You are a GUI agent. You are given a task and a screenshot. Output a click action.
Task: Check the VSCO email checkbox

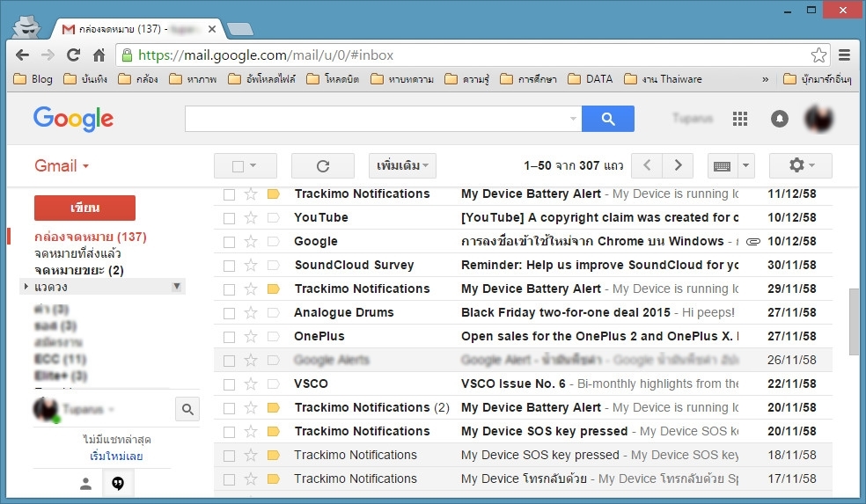coord(229,384)
